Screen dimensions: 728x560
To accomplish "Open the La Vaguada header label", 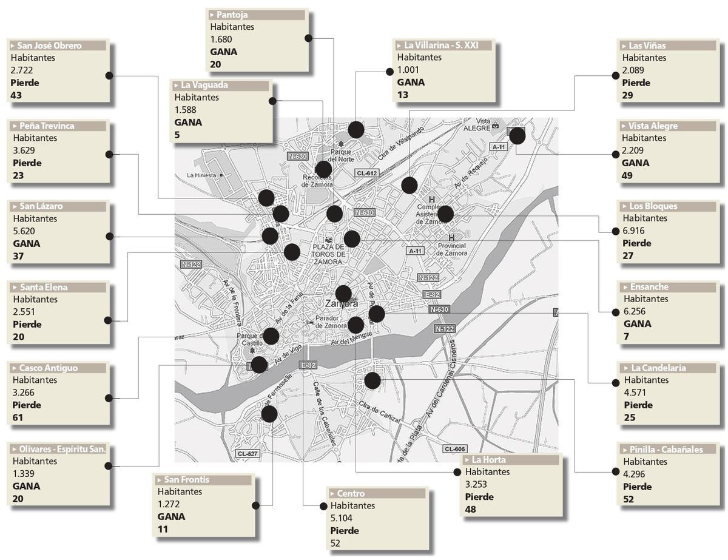I will pos(204,86).
